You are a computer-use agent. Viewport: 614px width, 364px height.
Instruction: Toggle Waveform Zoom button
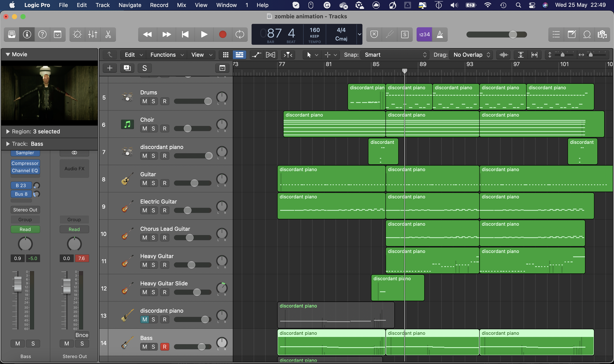pyautogui.click(x=503, y=55)
